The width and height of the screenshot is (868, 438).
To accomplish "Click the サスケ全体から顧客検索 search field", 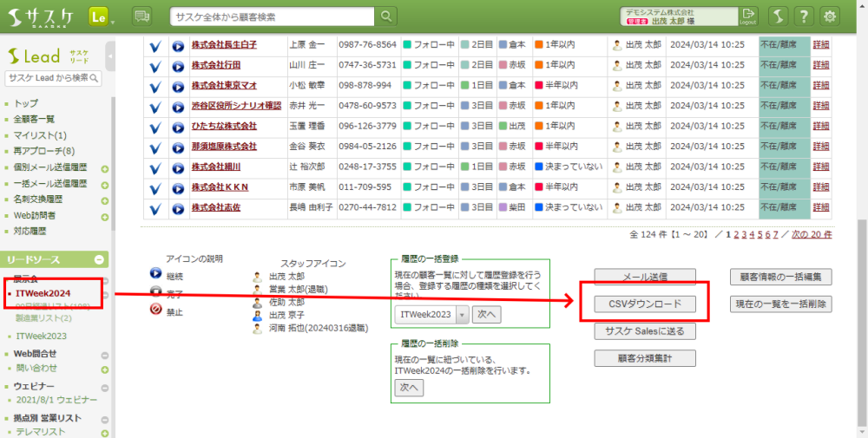I will (x=272, y=16).
